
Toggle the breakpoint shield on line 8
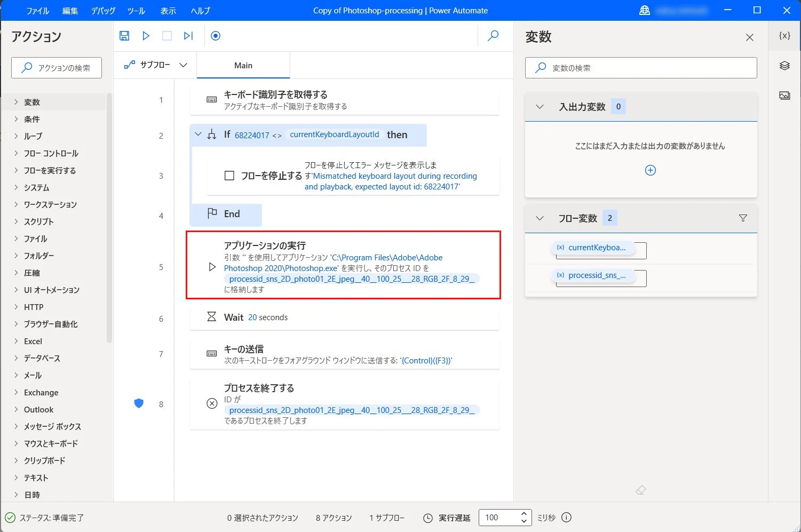click(139, 403)
